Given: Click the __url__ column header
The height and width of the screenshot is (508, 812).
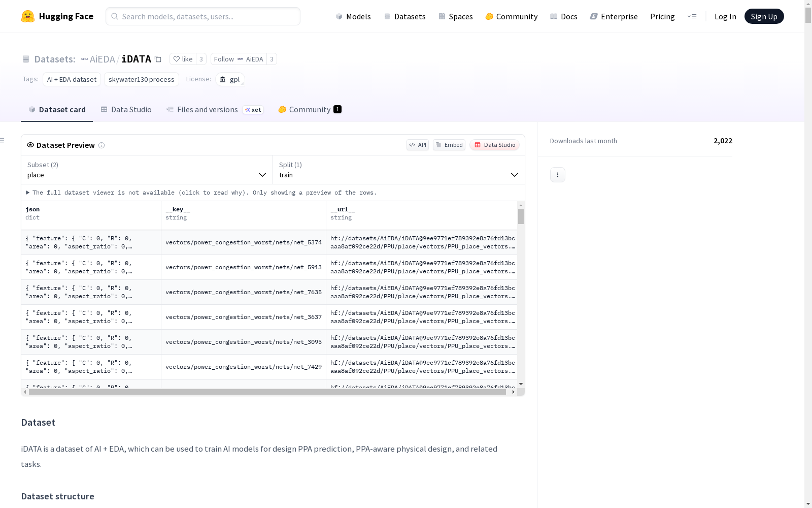Looking at the screenshot, I should (x=422, y=215).
